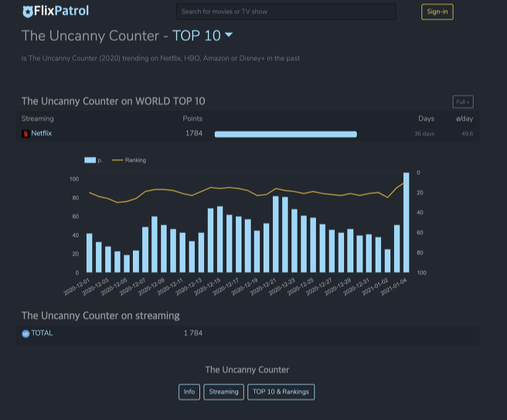Click the 1784 points value for Netflix
The image size is (507, 420).
pos(194,133)
